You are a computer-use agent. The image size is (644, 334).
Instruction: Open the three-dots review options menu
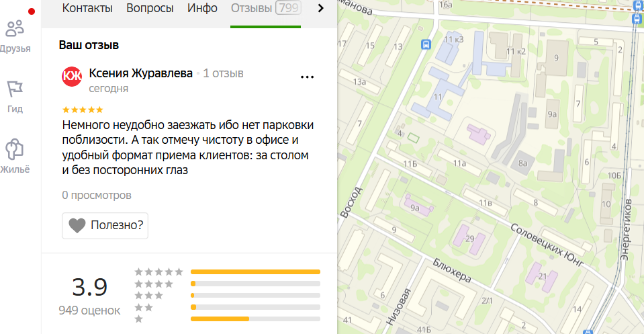click(x=307, y=77)
